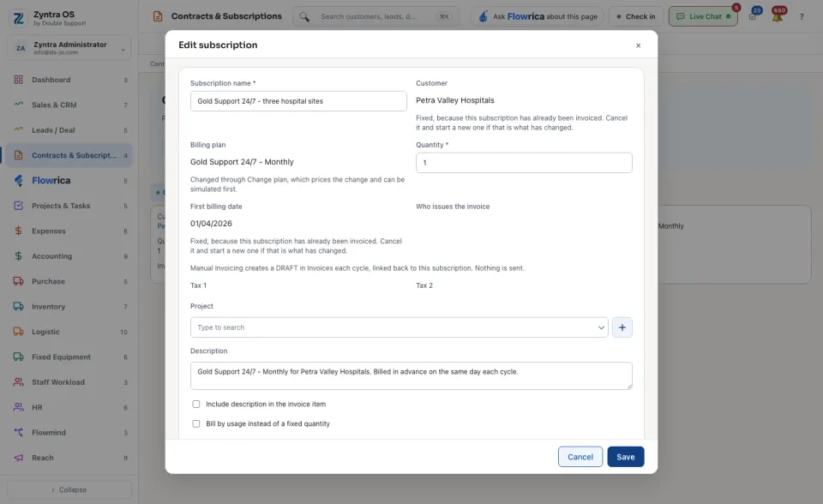Click the Logistic truck icon
Viewport: 823px width, 504px height.
pos(18,332)
